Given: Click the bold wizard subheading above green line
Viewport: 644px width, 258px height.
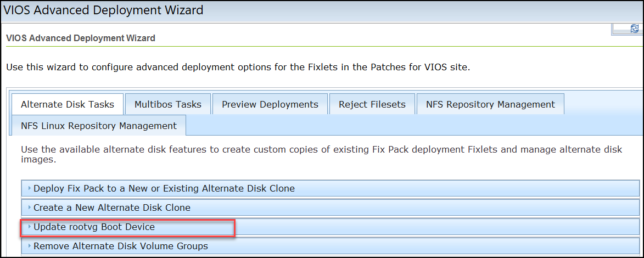Looking at the screenshot, I should 81,38.
